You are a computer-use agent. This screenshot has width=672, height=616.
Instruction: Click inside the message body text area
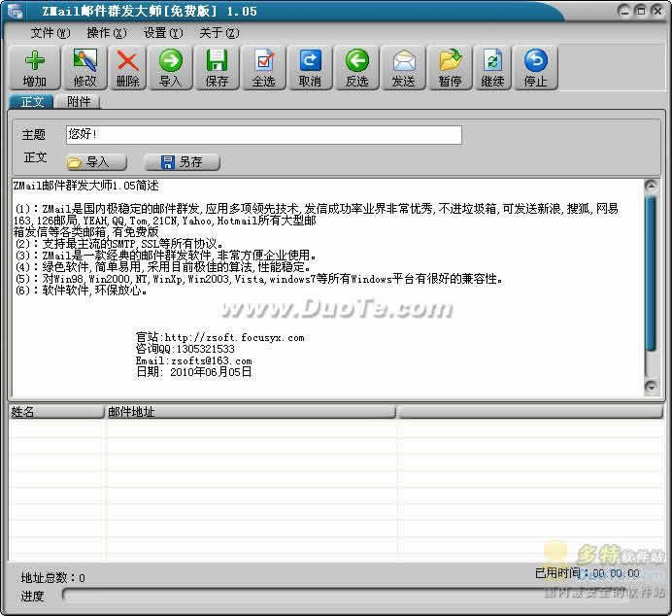click(x=328, y=288)
